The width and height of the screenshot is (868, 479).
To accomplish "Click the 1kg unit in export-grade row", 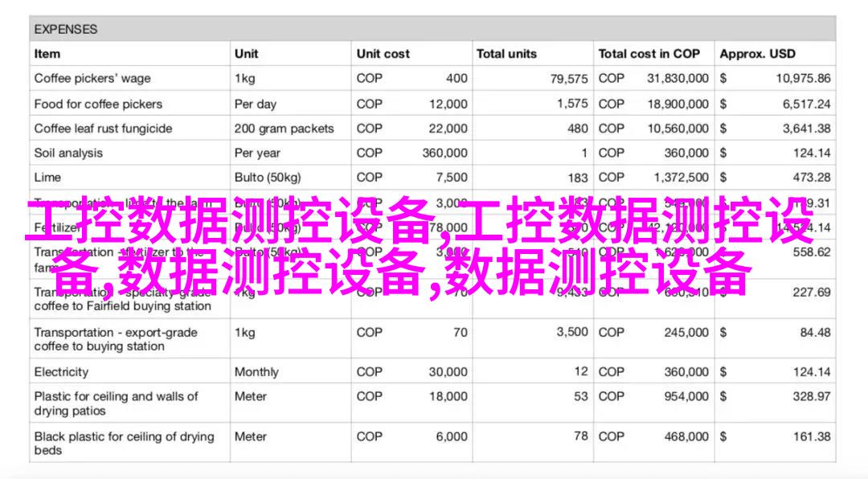I will tap(244, 332).
